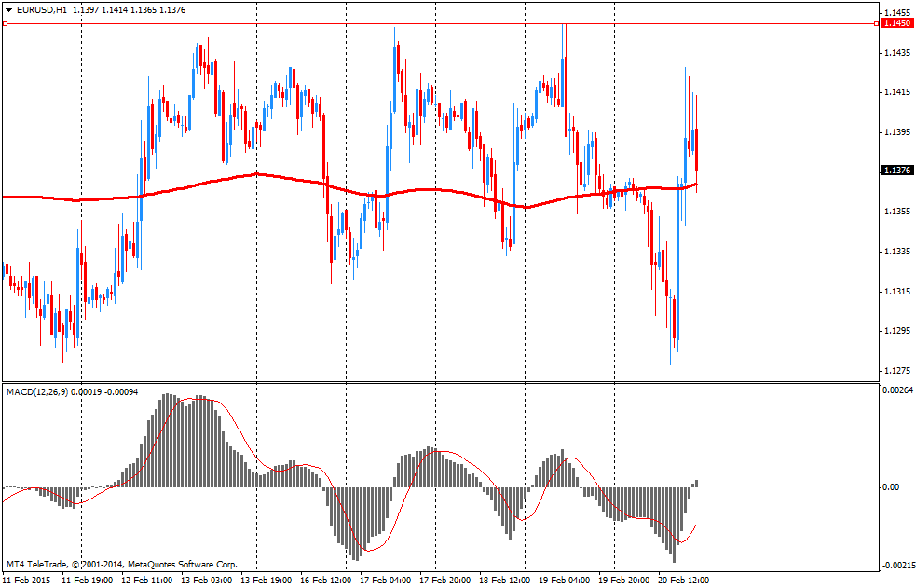Click the 1.1415 price scale value

(895, 92)
